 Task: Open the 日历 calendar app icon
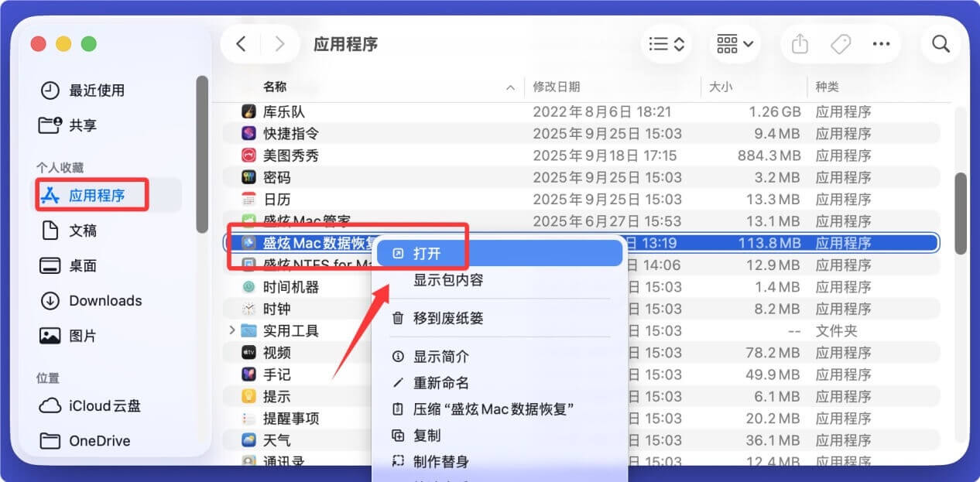tap(249, 199)
